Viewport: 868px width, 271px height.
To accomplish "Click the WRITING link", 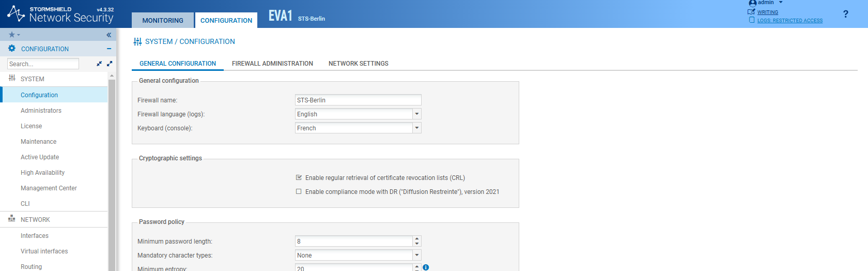I will coord(767,12).
